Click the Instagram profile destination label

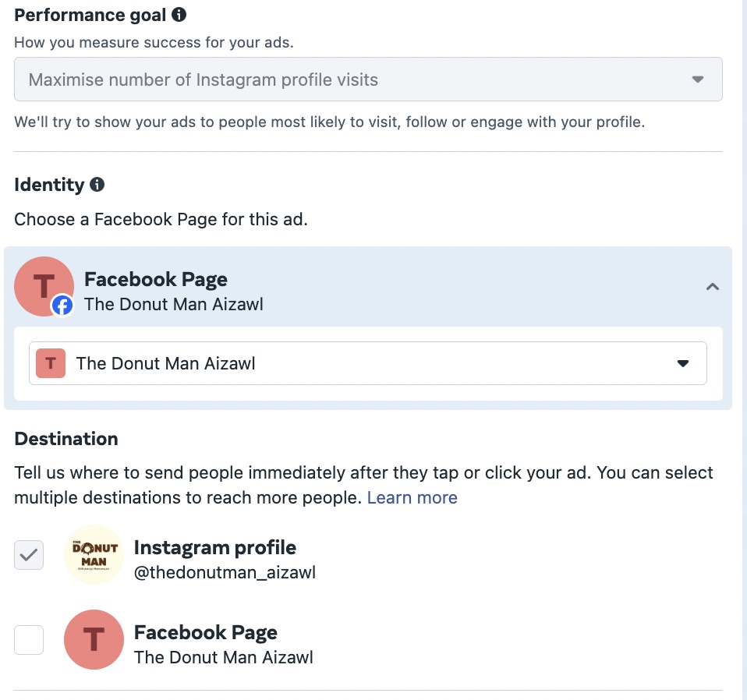pos(215,547)
